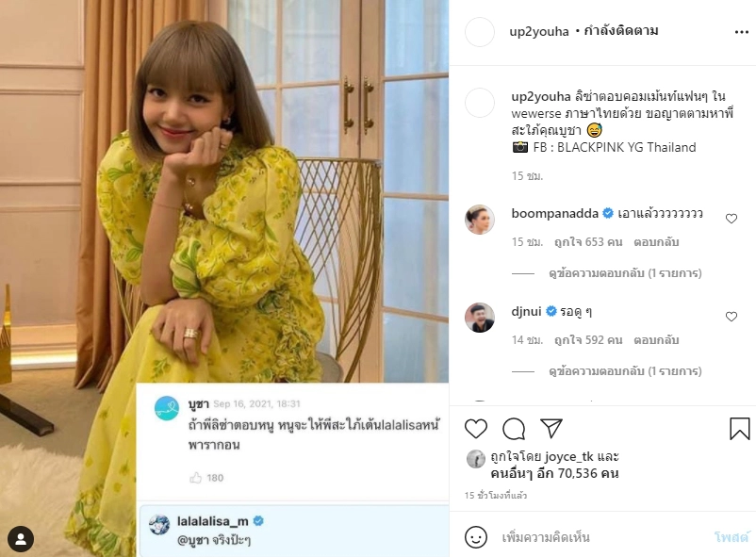Expand replies under djnui's comment
Screen dimensions: 756x557
click(625, 370)
